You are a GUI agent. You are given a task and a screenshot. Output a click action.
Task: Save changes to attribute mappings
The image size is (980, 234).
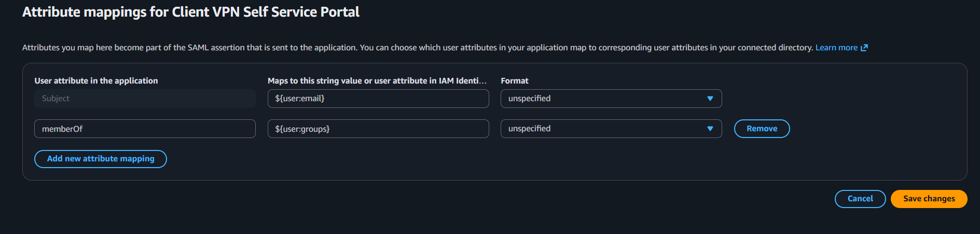[x=929, y=199]
